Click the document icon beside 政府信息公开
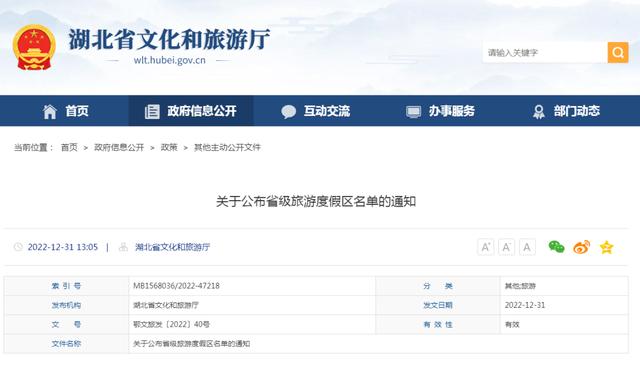Screen dimensions: 640x367 click(x=152, y=111)
